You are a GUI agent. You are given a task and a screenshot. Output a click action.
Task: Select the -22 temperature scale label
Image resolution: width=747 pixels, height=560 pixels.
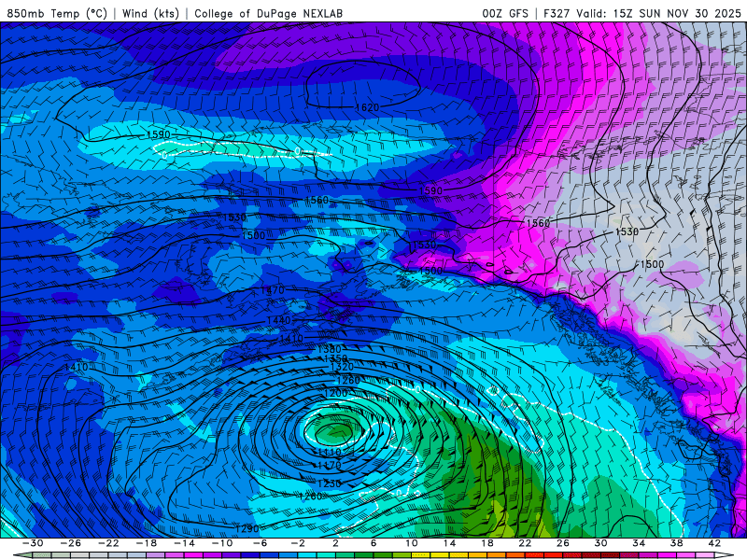pyautogui.click(x=108, y=543)
